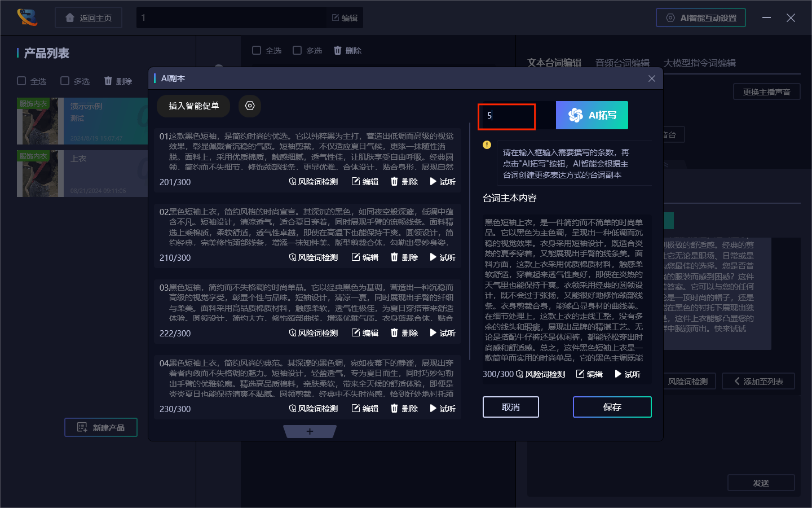Image resolution: width=812 pixels, height=508 pixels.
Task: Play audio preview for script 01
Action: click(443, 182)
